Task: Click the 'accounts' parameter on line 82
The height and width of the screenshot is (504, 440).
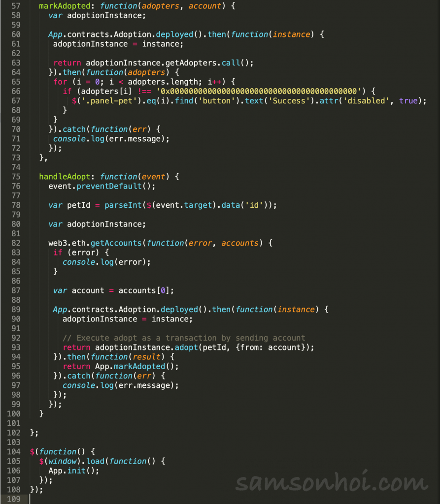Action: click(240, 243)
